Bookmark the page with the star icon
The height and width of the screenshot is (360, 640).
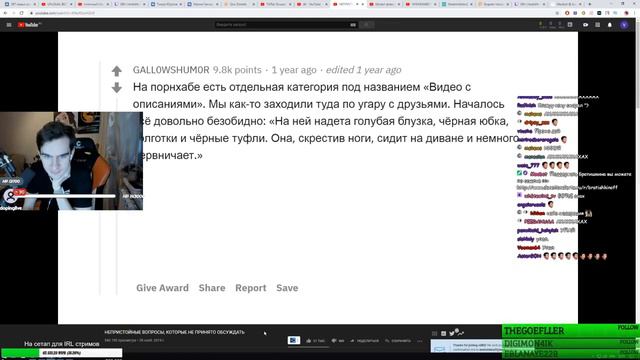point(557,13)
